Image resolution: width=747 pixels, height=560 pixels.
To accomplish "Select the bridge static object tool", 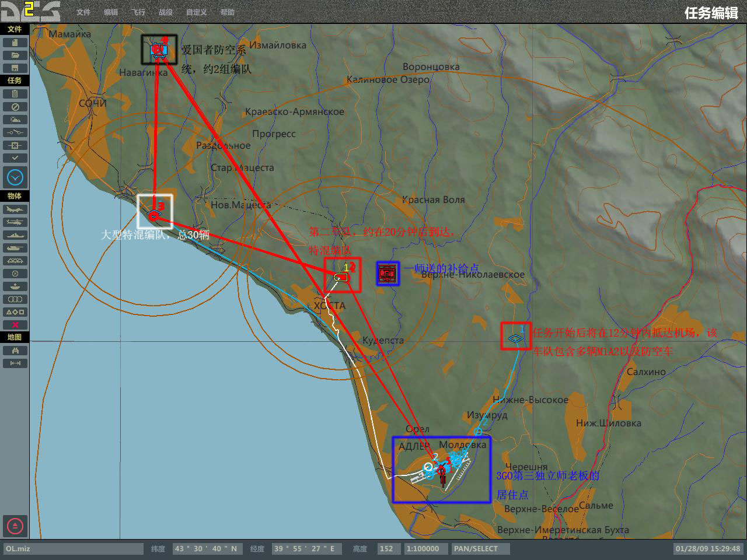I will pos(15,261).
